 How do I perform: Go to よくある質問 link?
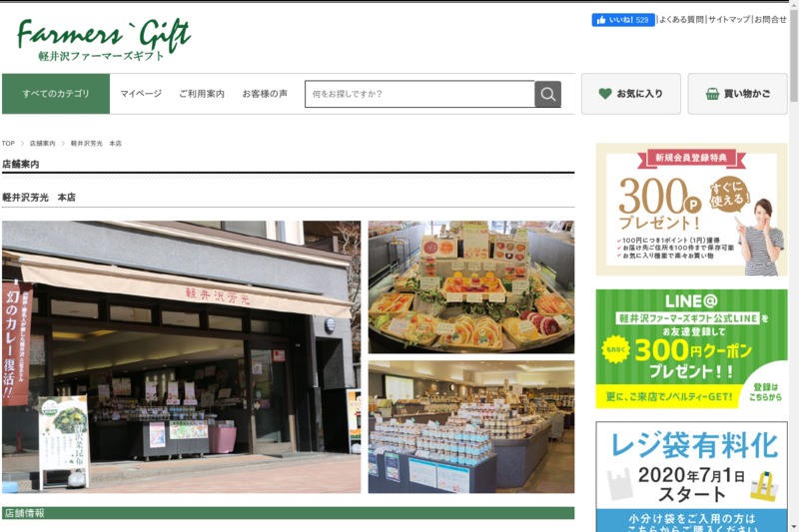(x=681, y=19)
